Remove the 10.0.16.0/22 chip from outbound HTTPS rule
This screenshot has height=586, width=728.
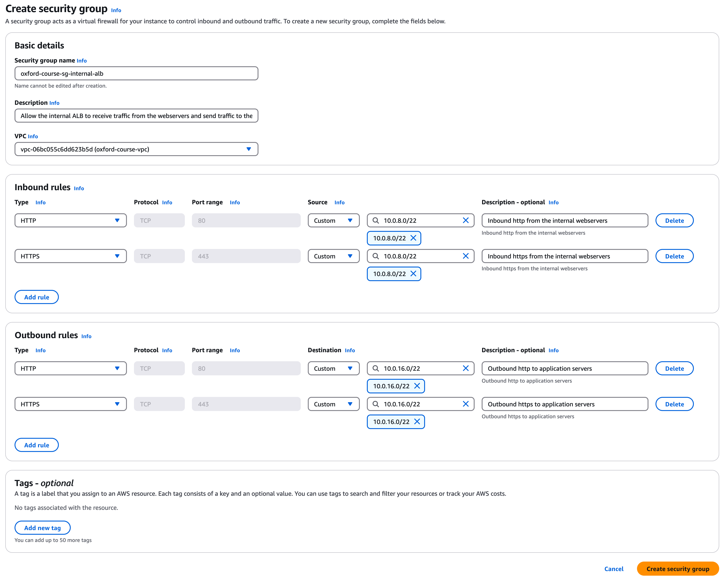click(417, 422)
